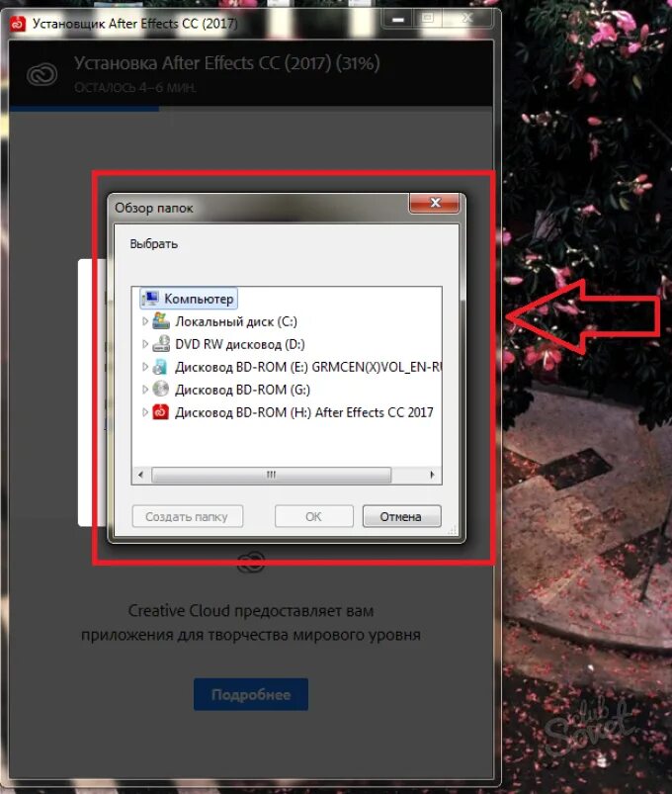Image resolution: width=672 pixels, height=794 pixels.
Task: Select Компьютер in the folder tree
Action: point(189,299)
